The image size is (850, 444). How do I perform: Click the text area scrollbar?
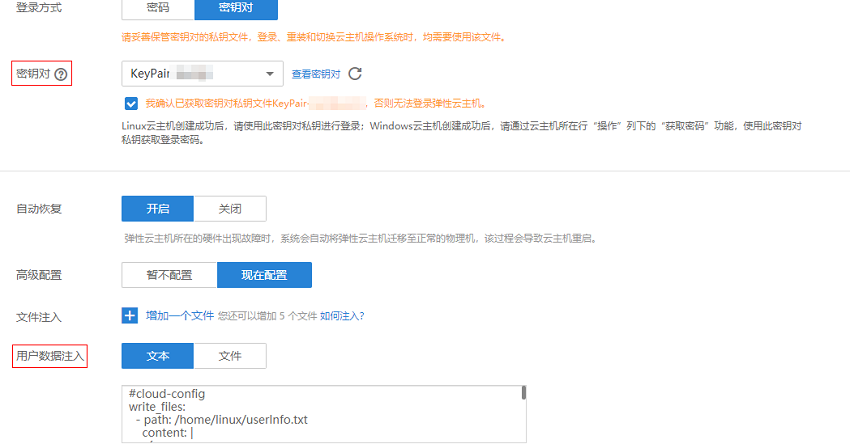pyautogui.click(x=523, y=394)
